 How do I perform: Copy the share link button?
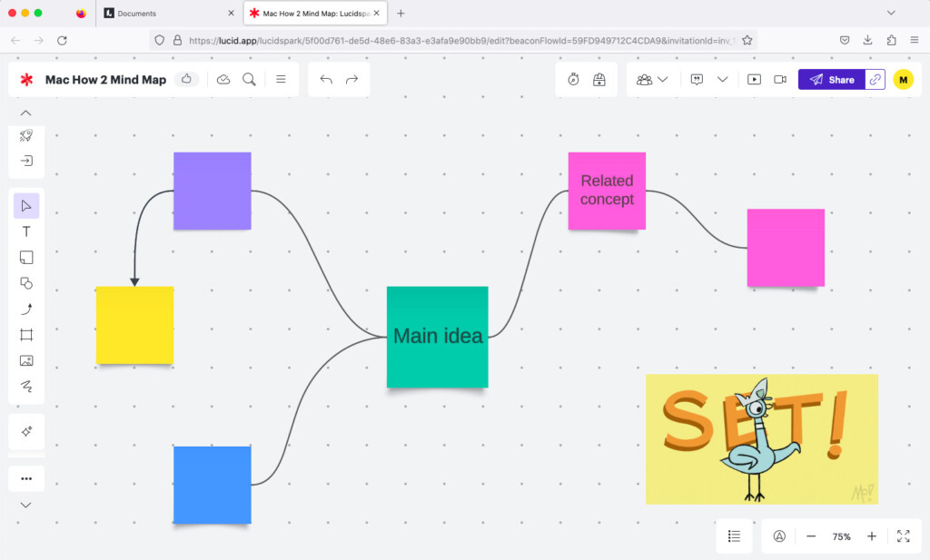tap(875, 80)
